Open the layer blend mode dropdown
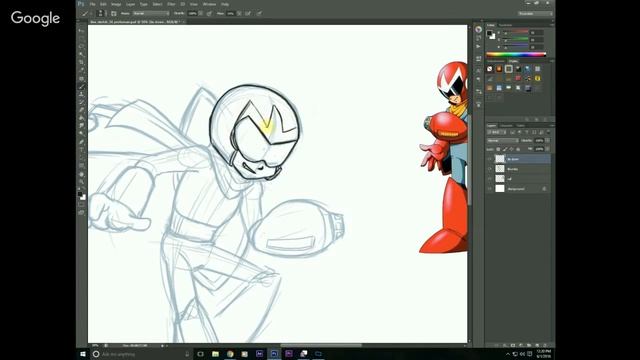Image resolution: width=640 pixels, height=360 pixels. pos(502,140)
